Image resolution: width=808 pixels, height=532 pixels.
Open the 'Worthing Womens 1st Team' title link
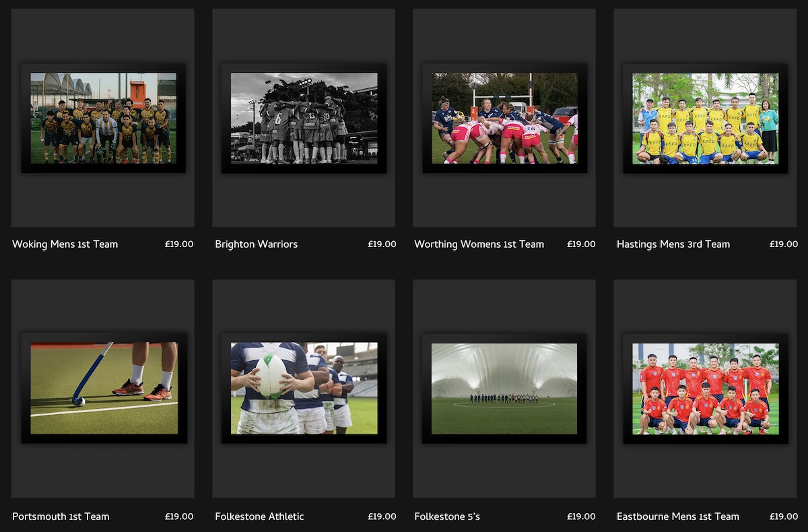pos(479,244)
